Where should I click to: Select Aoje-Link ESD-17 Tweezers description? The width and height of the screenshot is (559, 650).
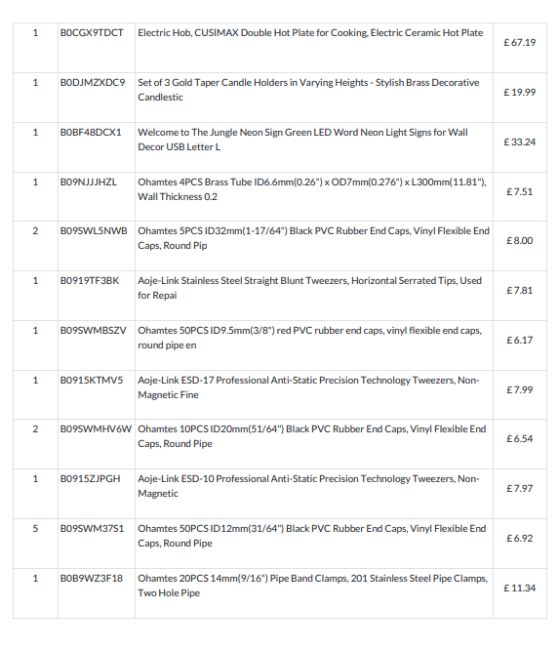(308, 387)
